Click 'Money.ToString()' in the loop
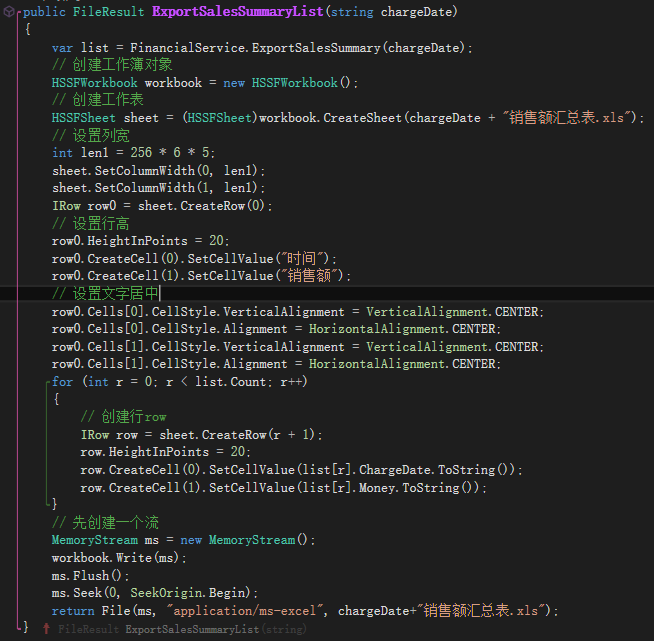654x641 pixels. coord(419,488)
